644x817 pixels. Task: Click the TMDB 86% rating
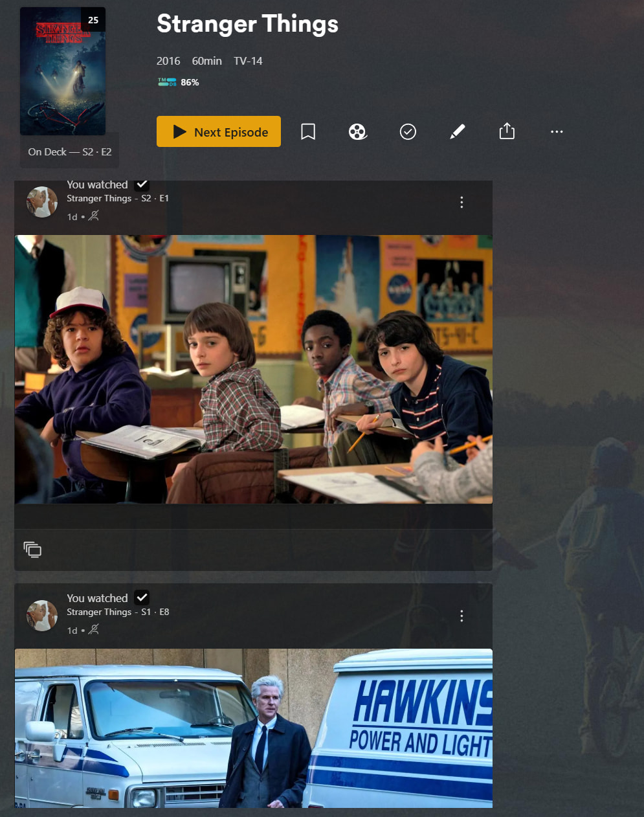pyautogui.click(x=179, y=82)
